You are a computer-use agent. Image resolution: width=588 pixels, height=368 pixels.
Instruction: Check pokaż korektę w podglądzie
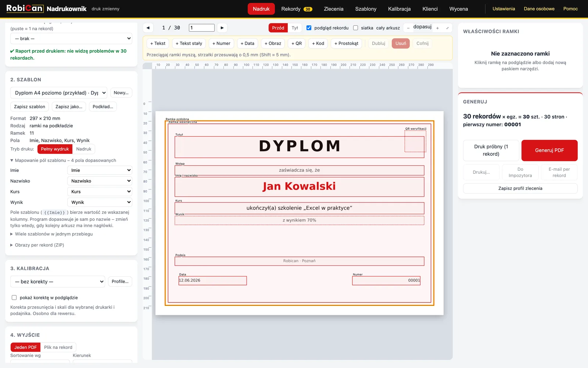pyautogui.click(x=14, y=297)
